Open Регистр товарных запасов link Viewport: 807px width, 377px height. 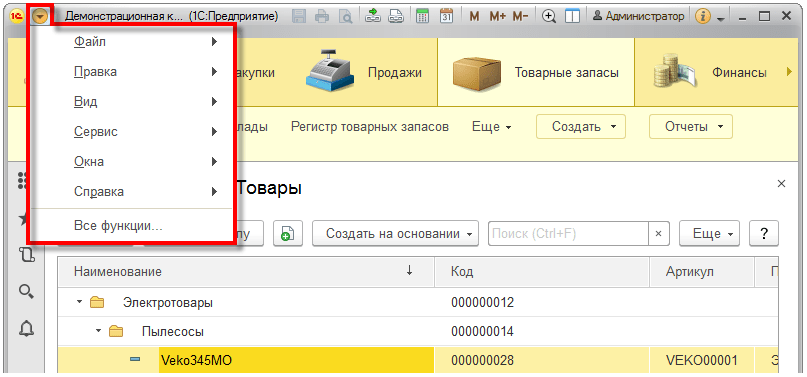[x=370, y=127]
